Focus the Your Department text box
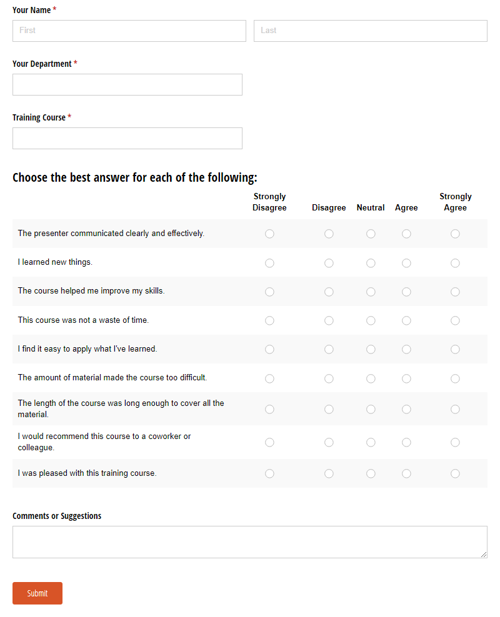The height and width of the screenshot is (617, 500). tap(127, 85)
